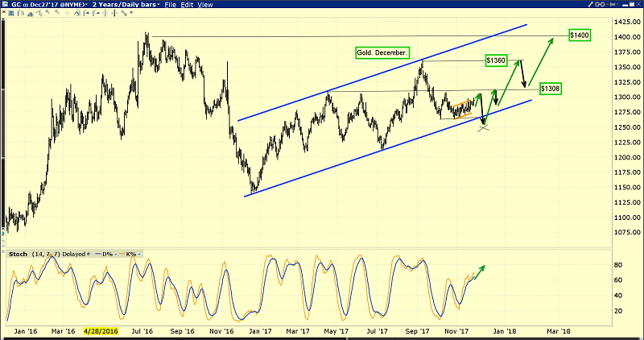Click the $1400 price target label
Viewport: 644px width, 340px height.
(x=580, y=35)
